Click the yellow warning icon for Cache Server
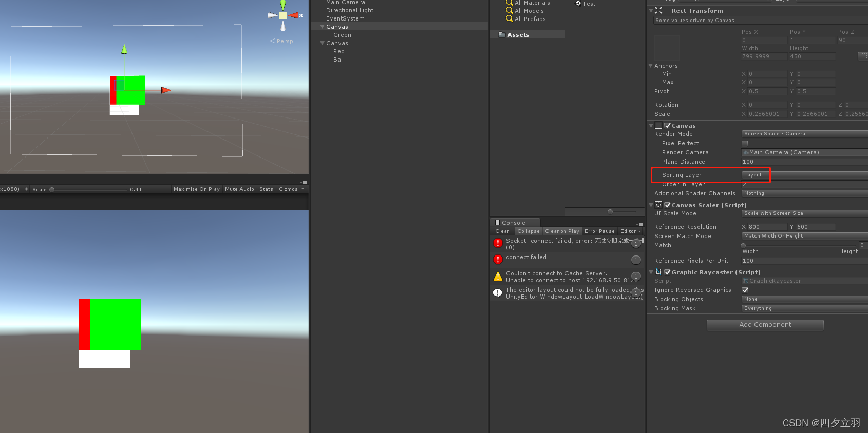 (x=498, y=277)
